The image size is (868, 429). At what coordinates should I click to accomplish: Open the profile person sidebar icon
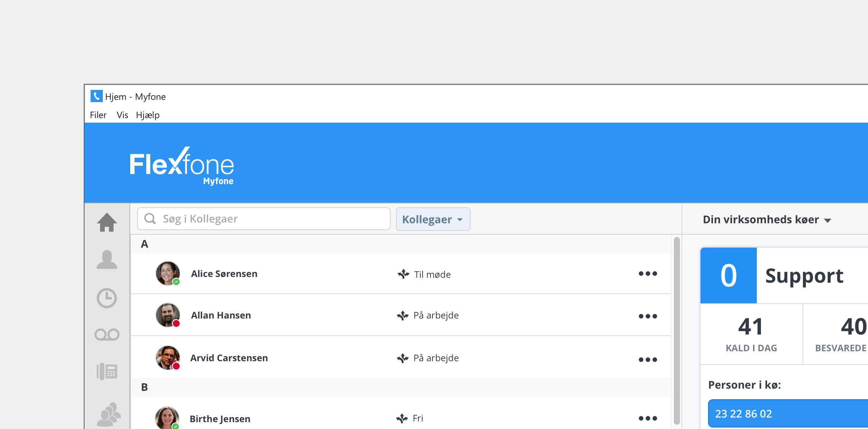(x=107, y=259)
